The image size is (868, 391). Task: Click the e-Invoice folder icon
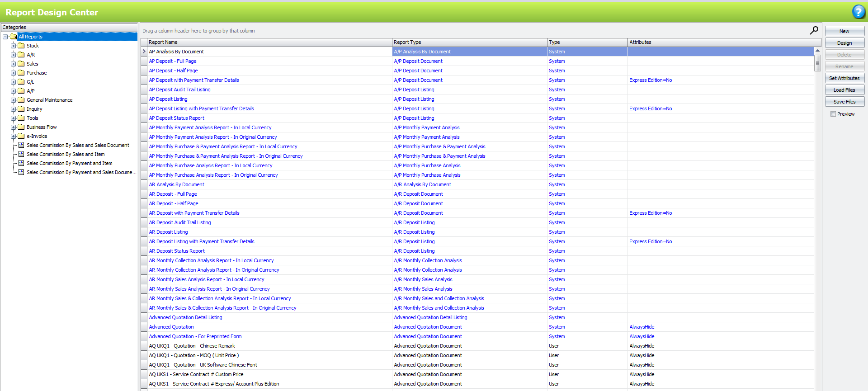point(21,136)
